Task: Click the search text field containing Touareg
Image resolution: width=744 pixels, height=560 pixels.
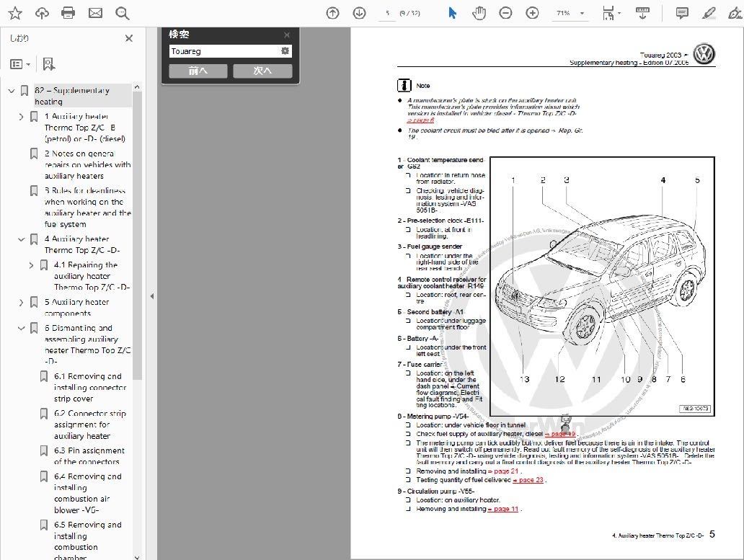Action: [224, 51]
